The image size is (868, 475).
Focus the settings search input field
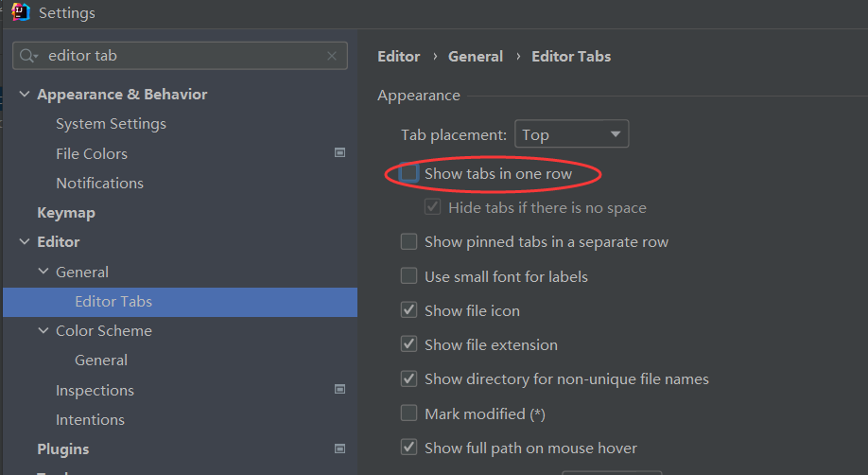180,56
